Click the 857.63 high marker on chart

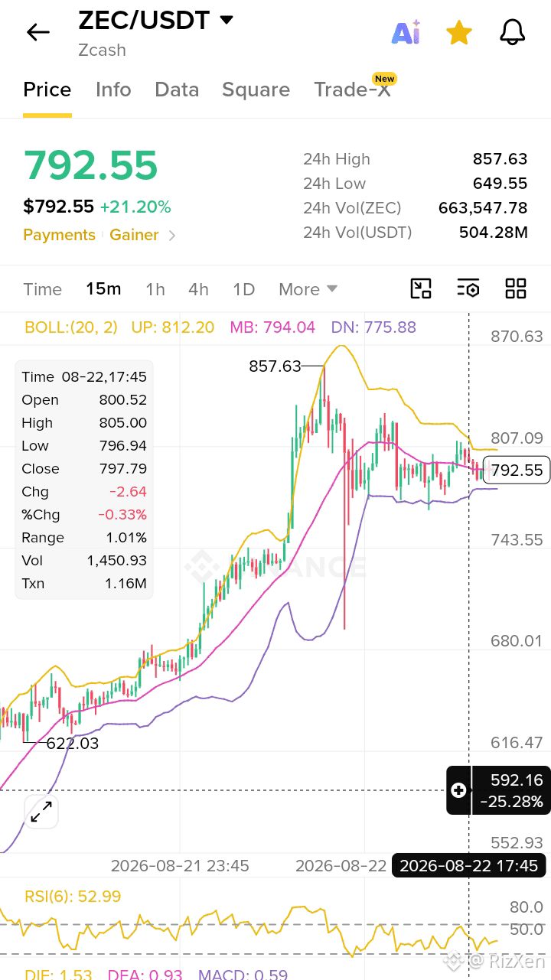(275, 366)
